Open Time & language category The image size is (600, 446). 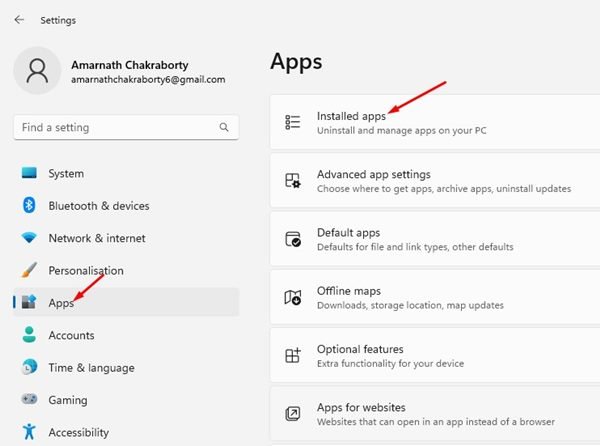pyautogui.click(x=126, y=367)
